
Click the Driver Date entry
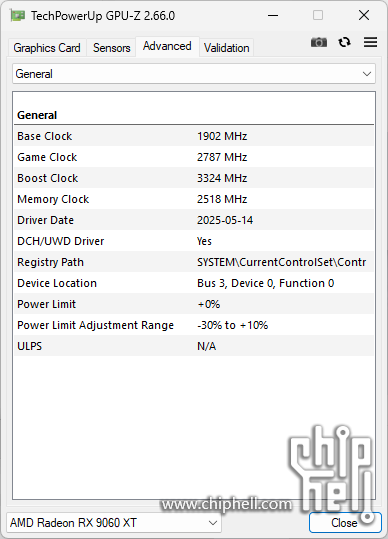194,220
